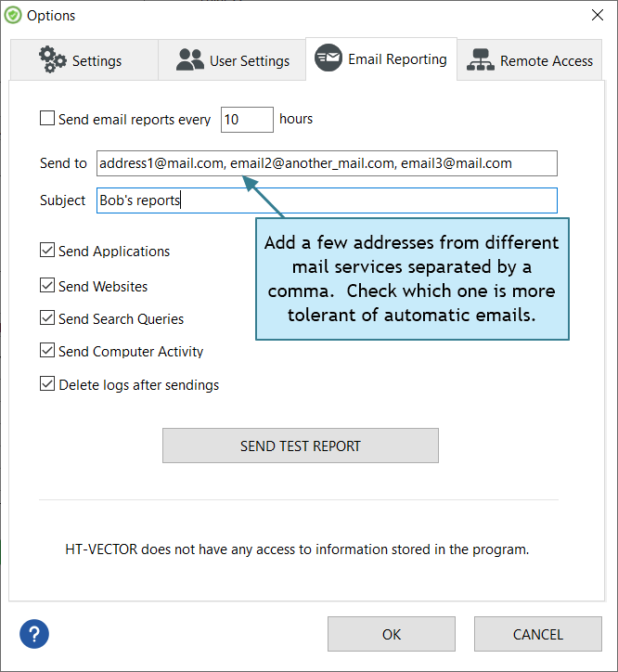The image size is (618, 672).
Task: Click the network icon on Remote Access tab
Action: tap(481, 59)
